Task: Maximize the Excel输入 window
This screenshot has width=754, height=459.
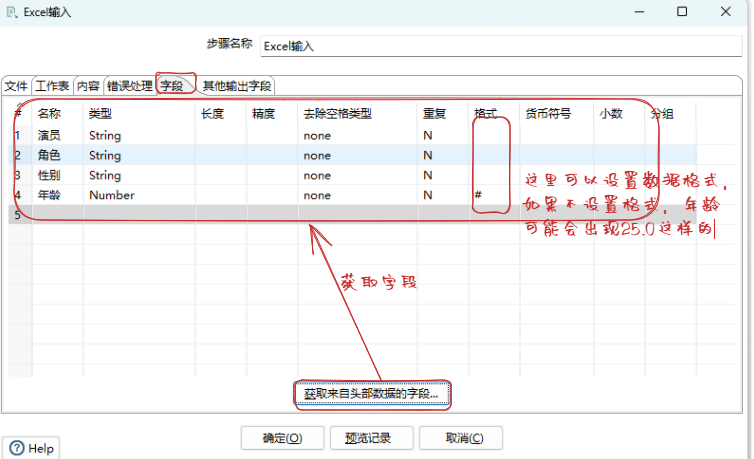Action: (682, 12)
